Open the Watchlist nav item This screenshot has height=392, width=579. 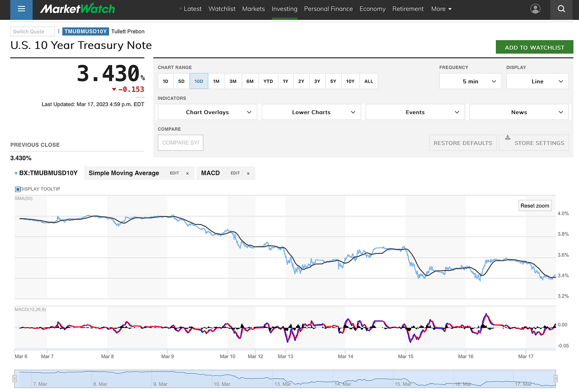(222, 9)
